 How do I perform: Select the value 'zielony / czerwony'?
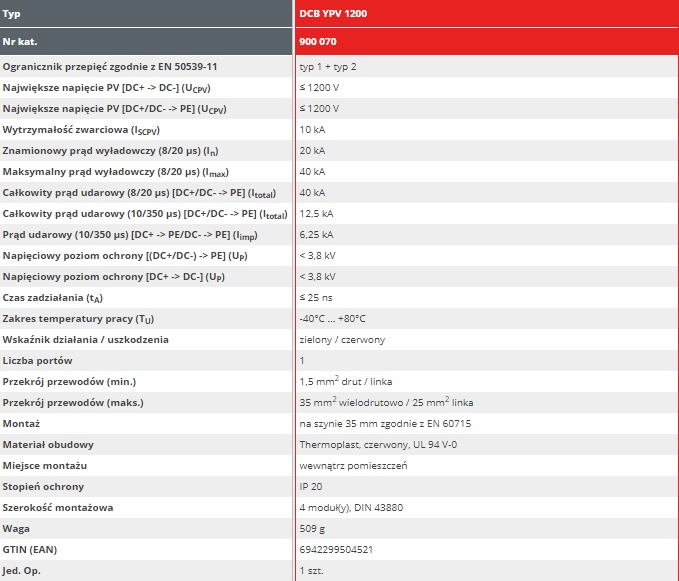pyautogui.click(x=342, y=340)
